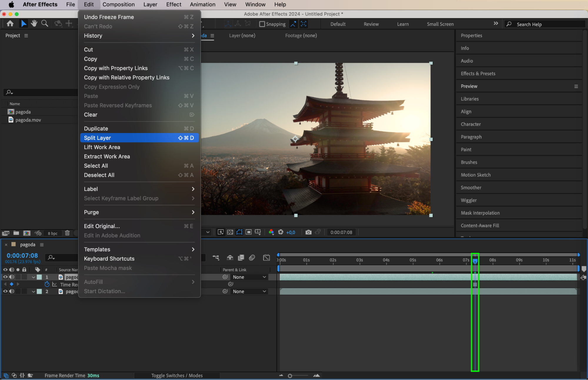Click the show channel RGB icon
This screenshot has width=588, height=380.
pyautogui.click(x=271, y=232)
